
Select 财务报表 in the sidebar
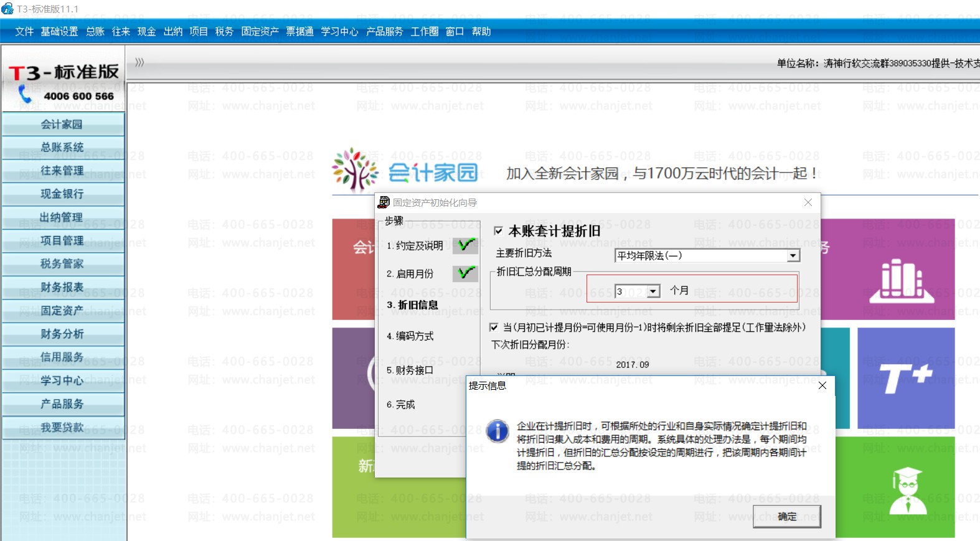coord(63,288)
